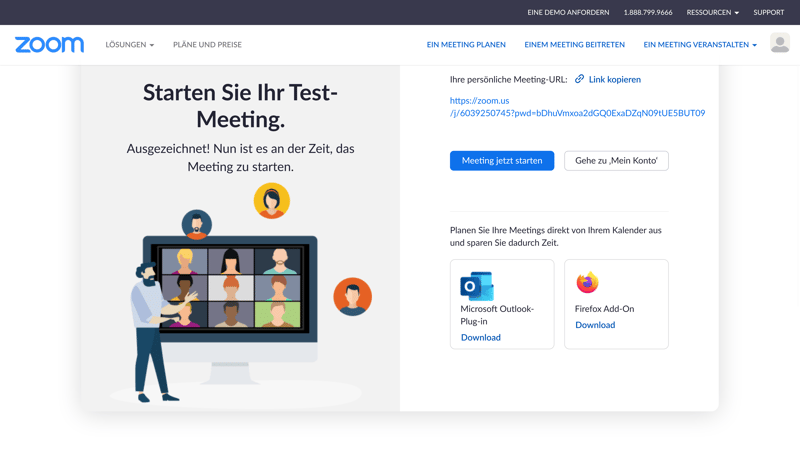
Task: Expand the Ressourcen dropdown
Action: click(712, 13)
